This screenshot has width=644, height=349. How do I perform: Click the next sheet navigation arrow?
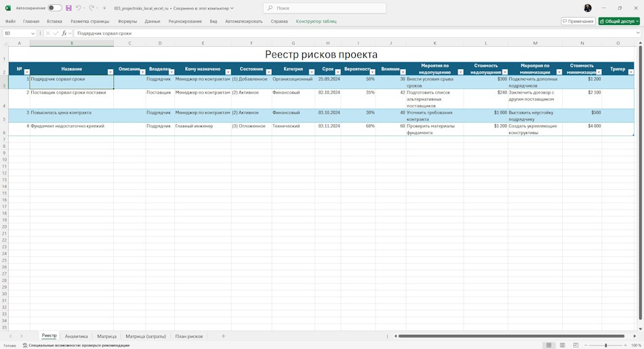(22, 336)
